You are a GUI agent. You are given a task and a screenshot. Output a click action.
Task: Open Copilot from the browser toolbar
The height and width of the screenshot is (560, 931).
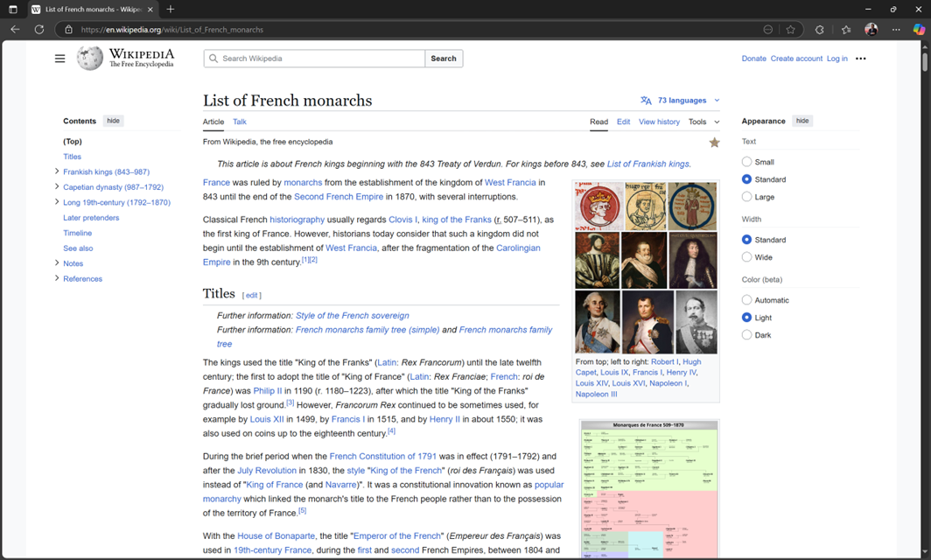point(920,29)
